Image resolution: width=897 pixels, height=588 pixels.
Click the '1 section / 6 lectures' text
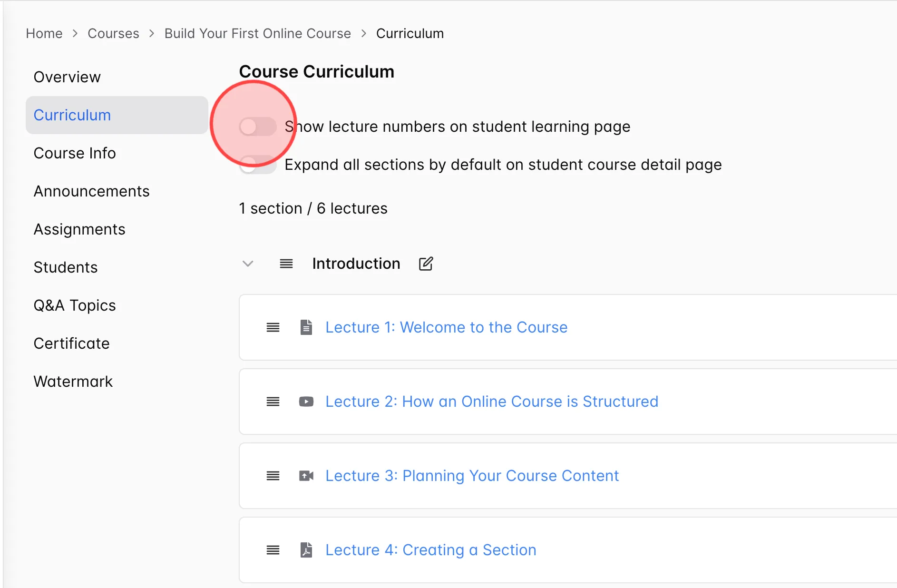click(x=313, y=208)
